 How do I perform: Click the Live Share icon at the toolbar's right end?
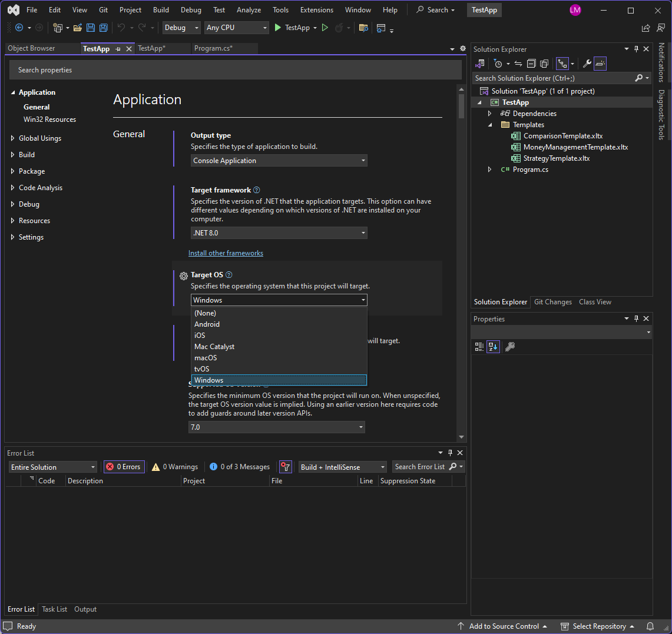645,28
